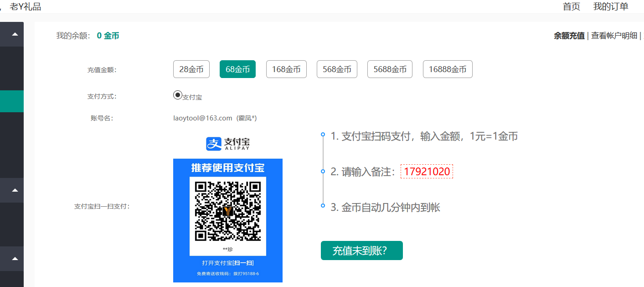Click the 支付方式 field label
Viewport: 644px width, 287px height.
point(102,97)
